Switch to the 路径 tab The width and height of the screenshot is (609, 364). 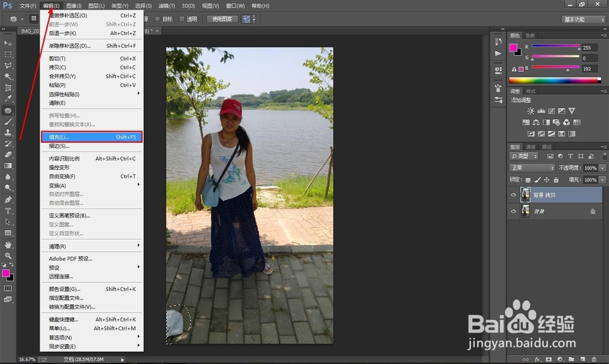click(547, 147)
